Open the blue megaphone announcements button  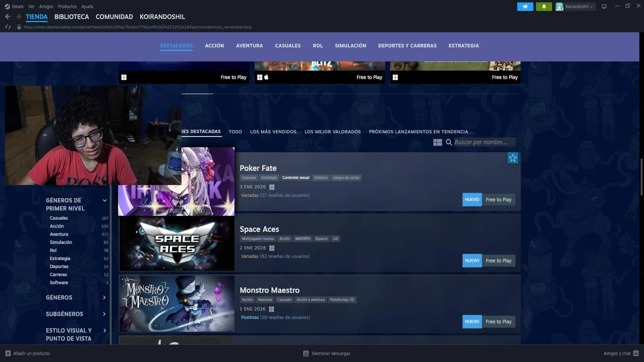(525, 7)
